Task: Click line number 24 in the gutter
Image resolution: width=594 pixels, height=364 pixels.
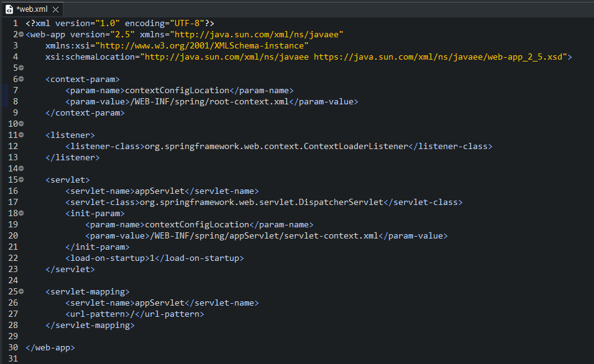Action: (x=13, y=280)
